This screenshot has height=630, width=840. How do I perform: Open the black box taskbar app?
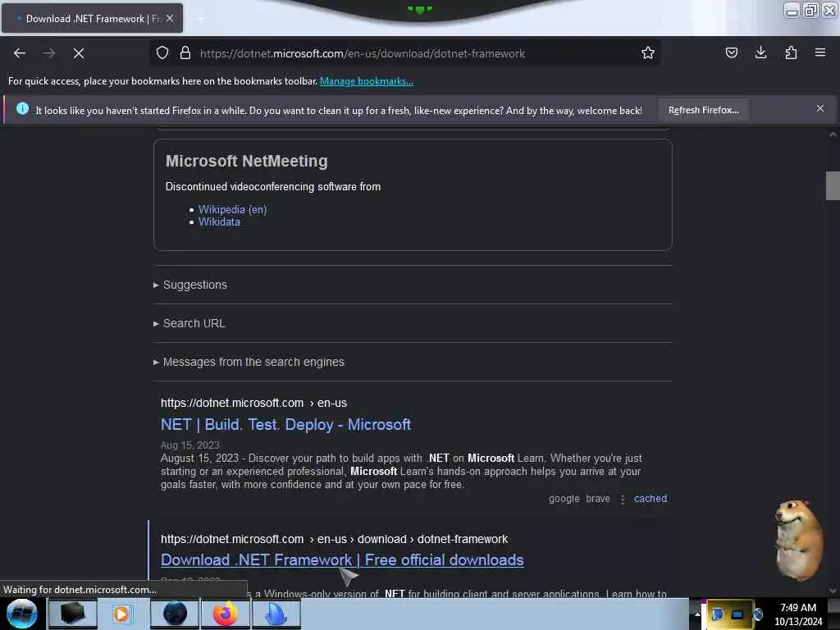[73, 614]
